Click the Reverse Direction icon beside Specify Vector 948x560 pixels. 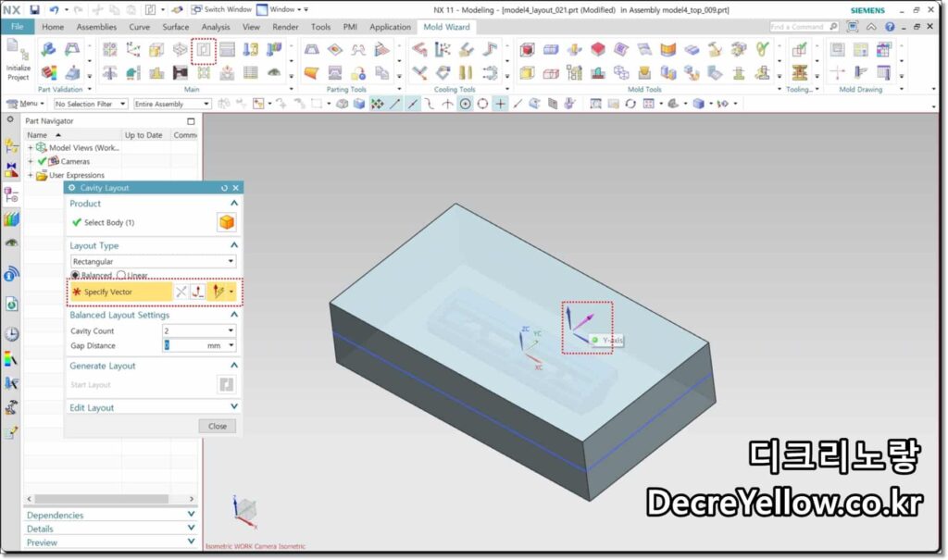(181, 292)
